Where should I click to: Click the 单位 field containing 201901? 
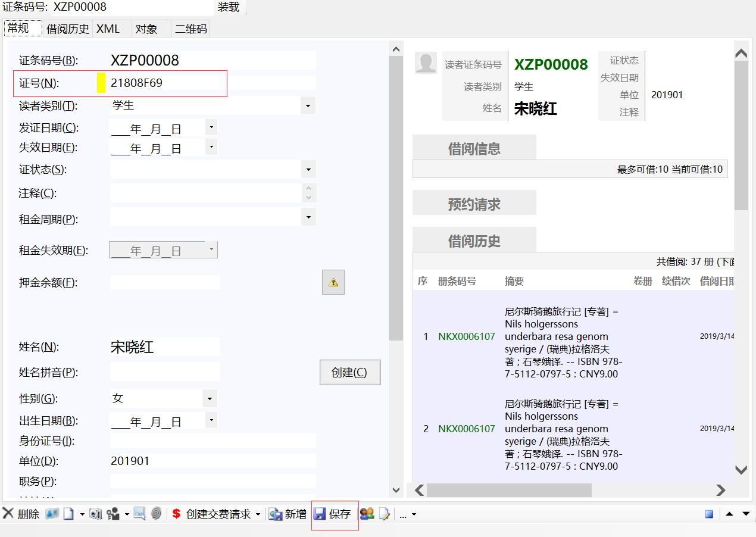pyautogui.click(x=213, y=461)
